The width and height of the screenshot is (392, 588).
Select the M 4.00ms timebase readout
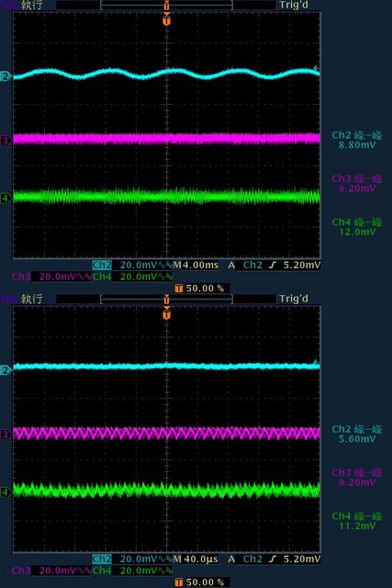point(196,266)
